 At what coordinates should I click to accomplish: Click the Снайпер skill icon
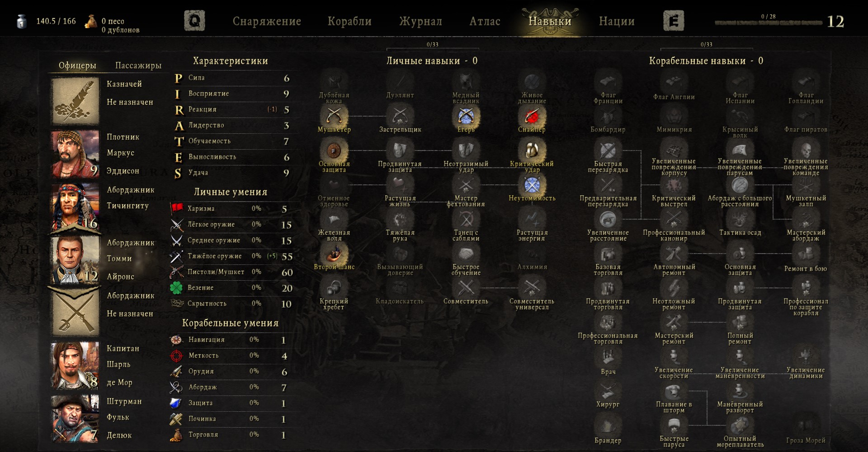[x=532, y=116]
